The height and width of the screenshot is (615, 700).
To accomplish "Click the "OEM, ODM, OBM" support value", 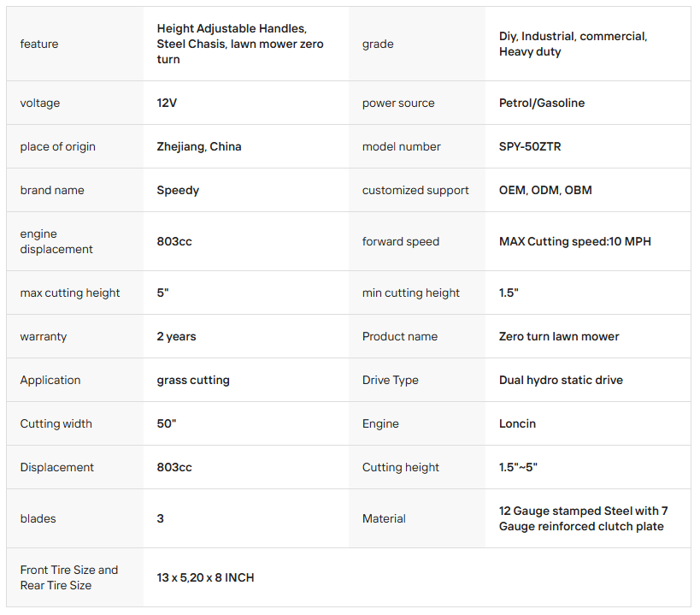I will coord(545,190).
